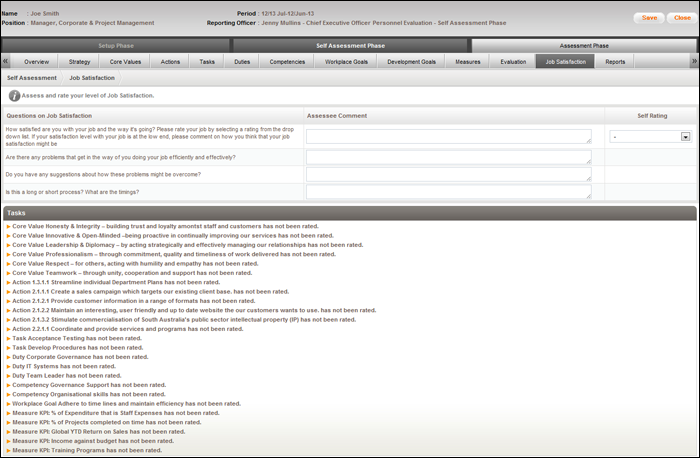The width and height of the screenshot is (700, 458).
Task: Click arrow beside Core Value Professionalism
Action: point(8,254)
